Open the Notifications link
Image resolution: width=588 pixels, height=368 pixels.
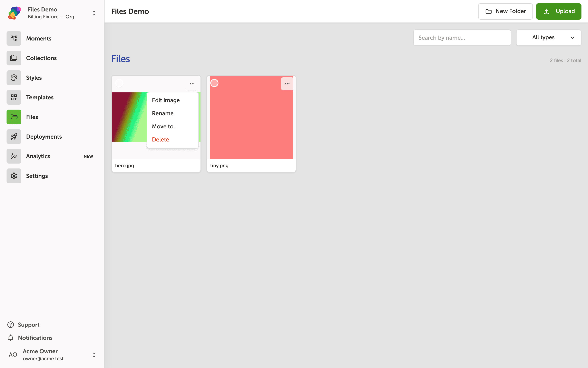[x=35, y=338]
